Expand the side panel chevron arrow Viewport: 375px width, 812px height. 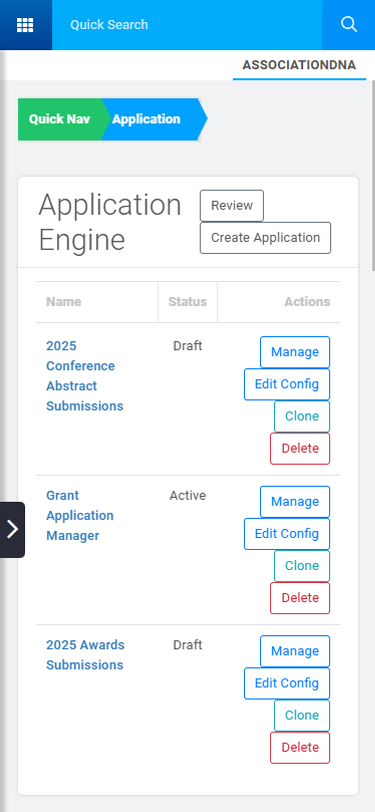coord(12,529)
